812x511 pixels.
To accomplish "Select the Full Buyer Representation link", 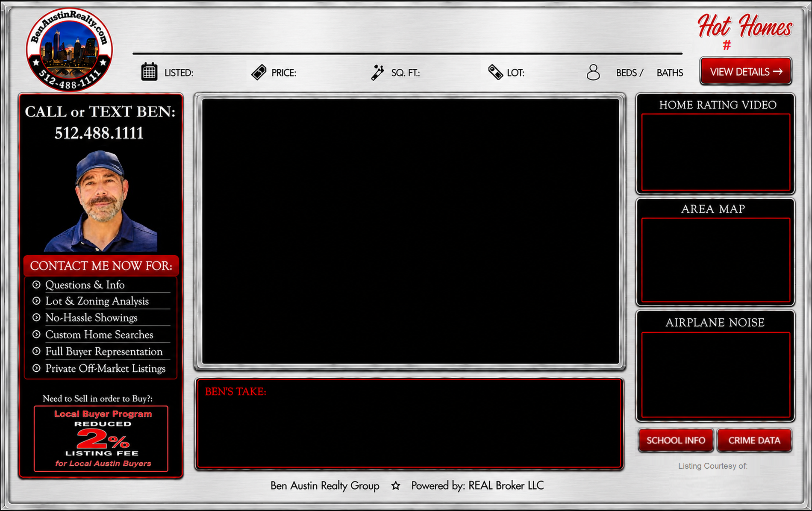I will (104, 351).
